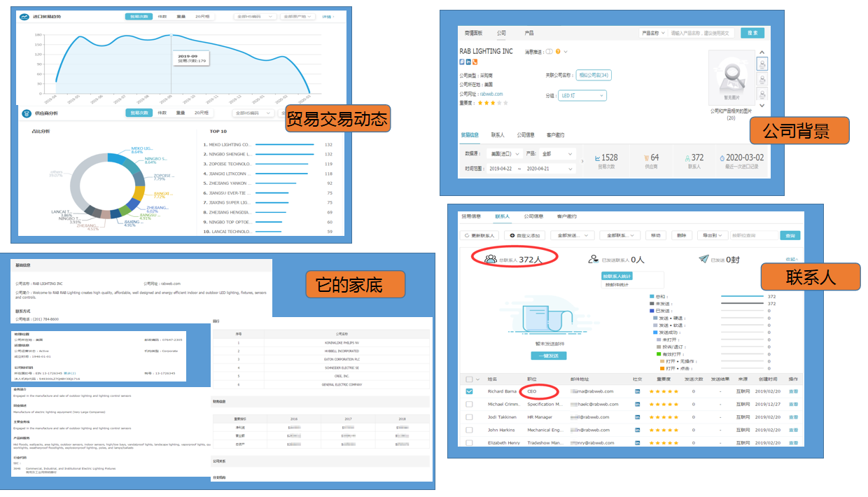Switch to the 客户邀约 tab
868x497 pixels.
pyautogui.click(x=567, y=216)
